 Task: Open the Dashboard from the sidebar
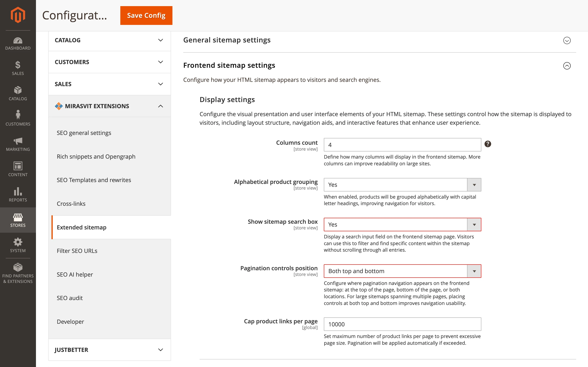(18, 44)
